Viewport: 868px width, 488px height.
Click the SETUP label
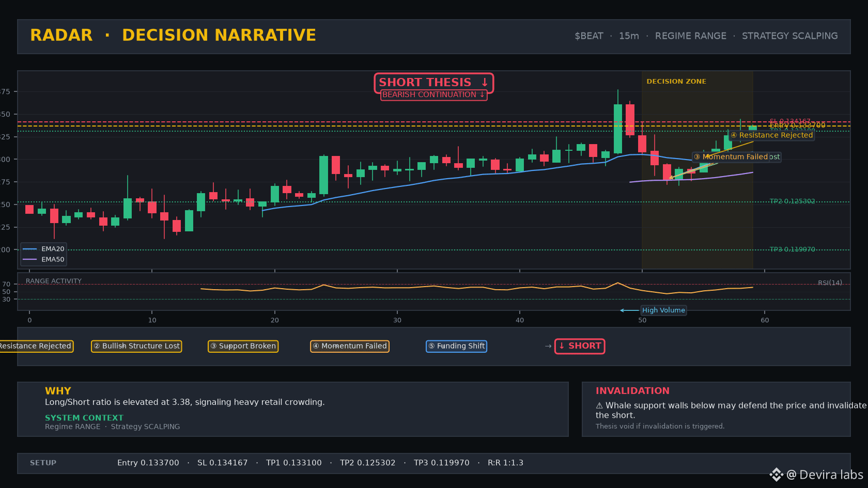(x=43, y=463)
